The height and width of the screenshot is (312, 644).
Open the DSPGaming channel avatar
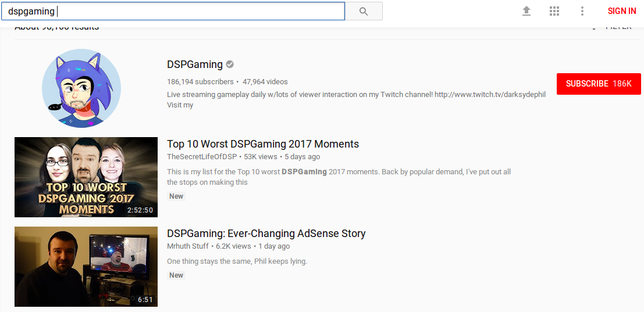coord(81,88)
